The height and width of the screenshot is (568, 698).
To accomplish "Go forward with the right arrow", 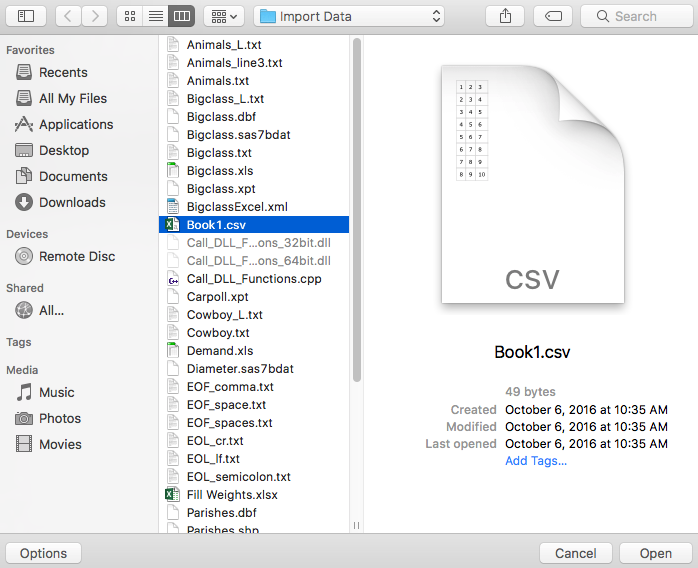I will point(94,16).
